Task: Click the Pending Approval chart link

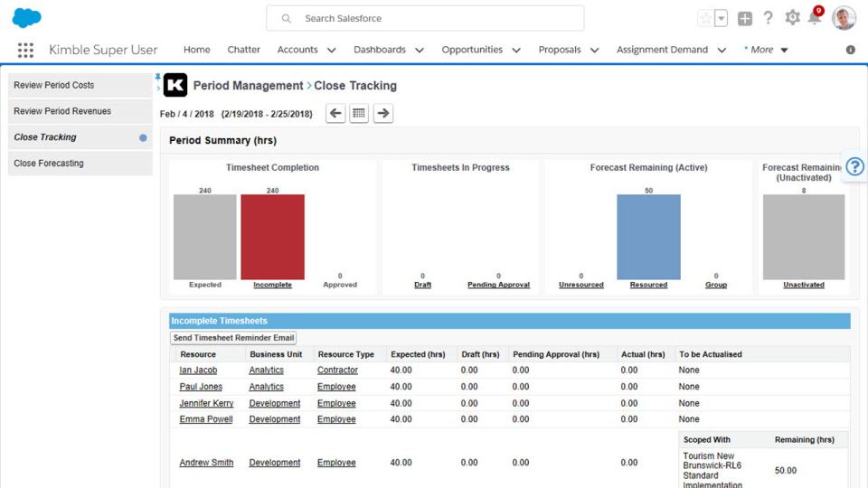Action: pyautogui.click(x=498, y=285)
